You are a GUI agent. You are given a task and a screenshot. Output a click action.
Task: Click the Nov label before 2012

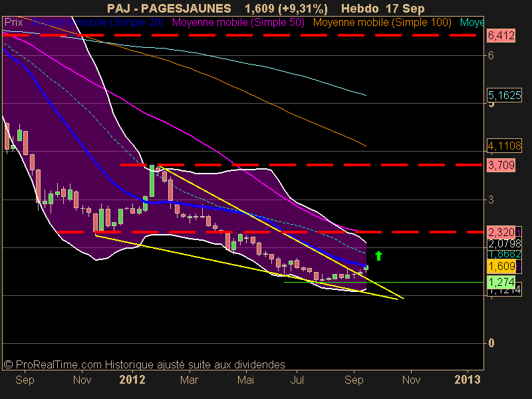[82, 380]
